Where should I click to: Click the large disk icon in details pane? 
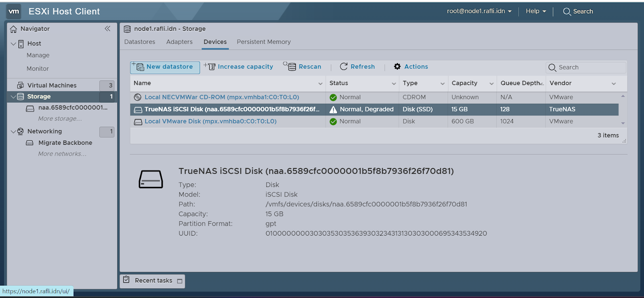tap(151, 179)
